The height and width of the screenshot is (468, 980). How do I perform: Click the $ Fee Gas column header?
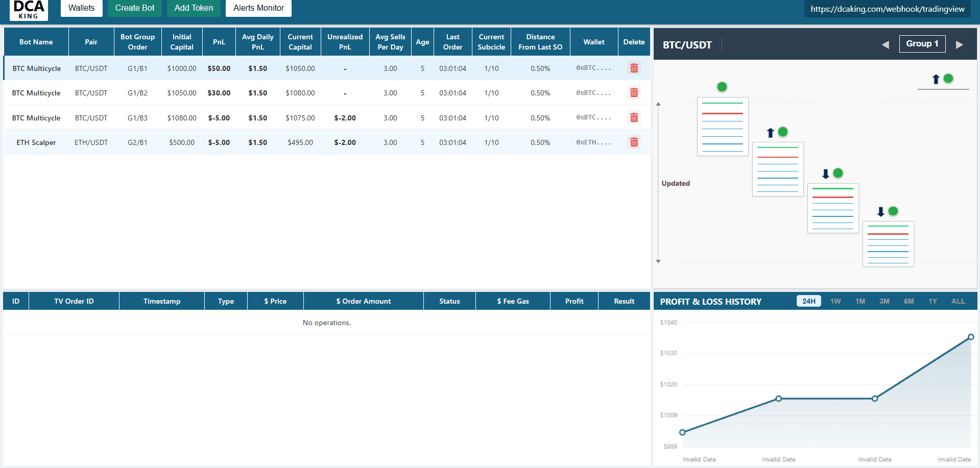513,301
